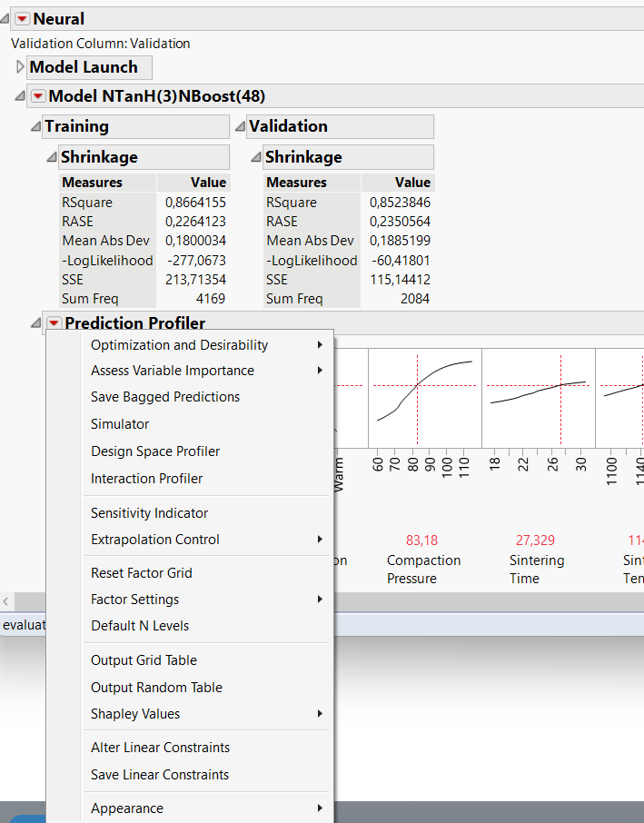This screenshot has height=823, width=644.
Task: Collapse the Training section
Action: 35,126
